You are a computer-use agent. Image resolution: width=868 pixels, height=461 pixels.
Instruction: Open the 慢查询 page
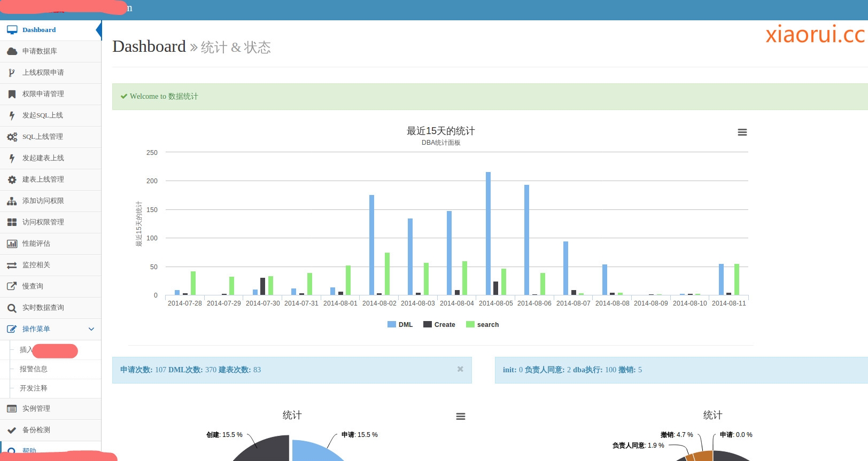click(x=51, y=286)
